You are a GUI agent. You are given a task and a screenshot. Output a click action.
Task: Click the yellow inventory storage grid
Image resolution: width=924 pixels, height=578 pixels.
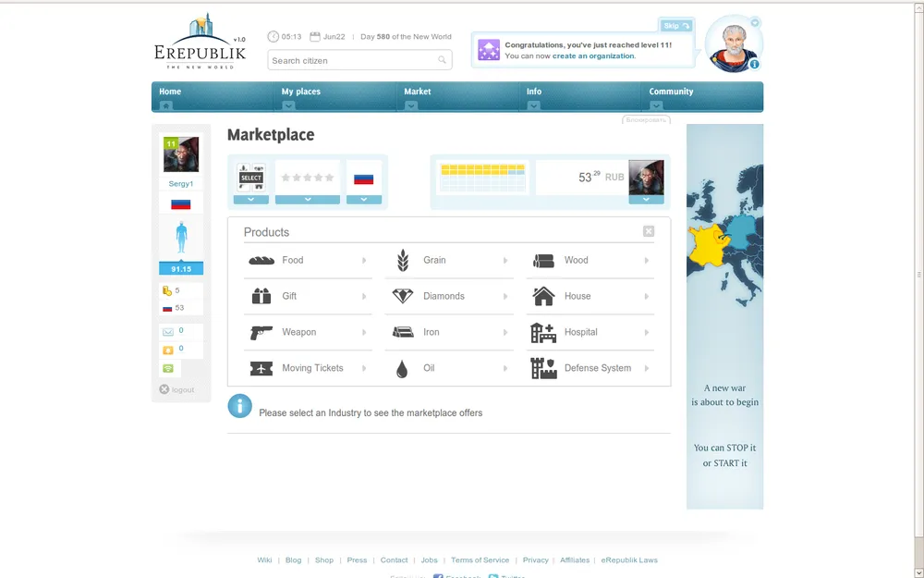482,177
